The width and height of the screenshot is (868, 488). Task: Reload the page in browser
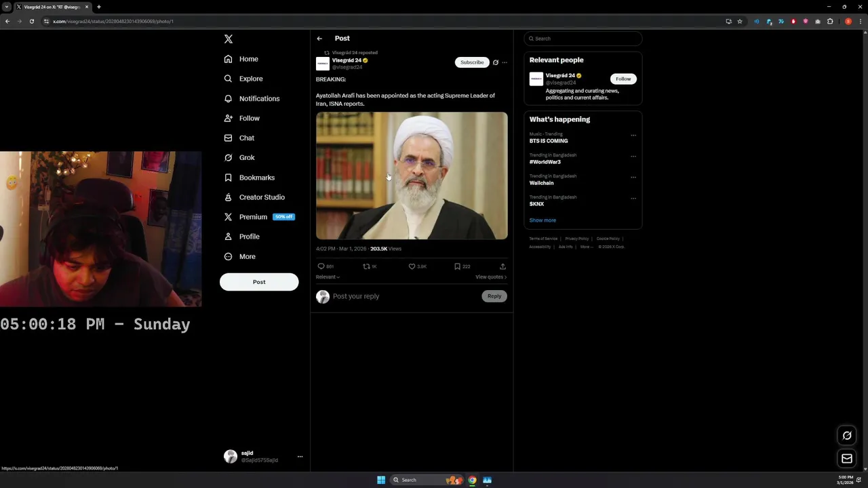click(31, 21)
